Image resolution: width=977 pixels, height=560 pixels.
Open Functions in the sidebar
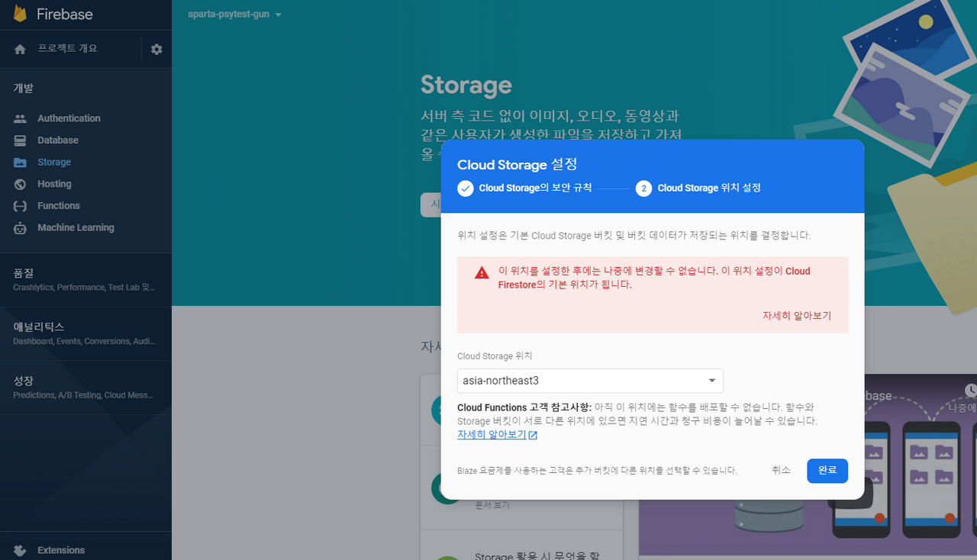[59, 206]
